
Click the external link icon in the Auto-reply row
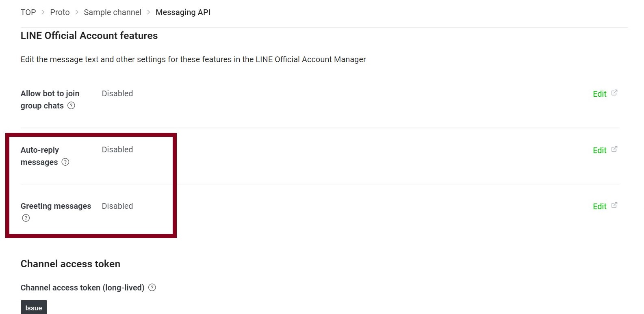614,149
